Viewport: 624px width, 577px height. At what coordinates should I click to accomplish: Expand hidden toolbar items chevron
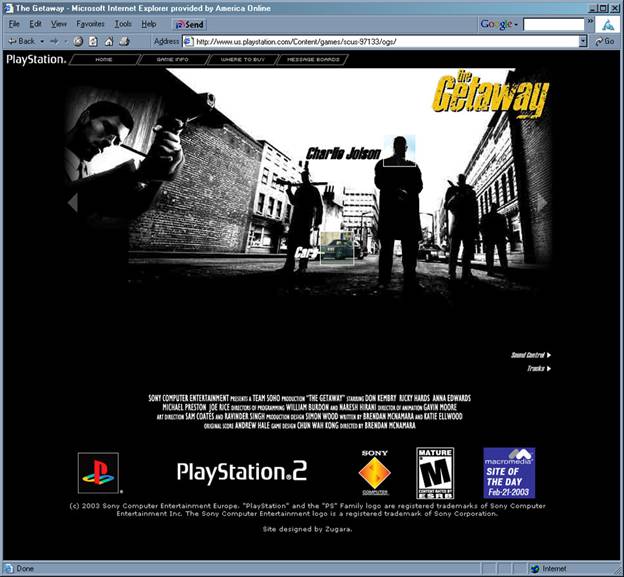590,21
